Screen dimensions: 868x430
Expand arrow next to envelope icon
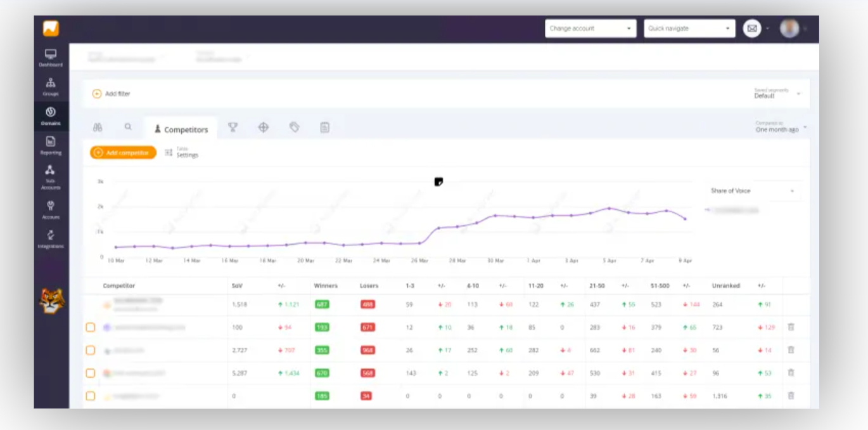click(768, 29)
